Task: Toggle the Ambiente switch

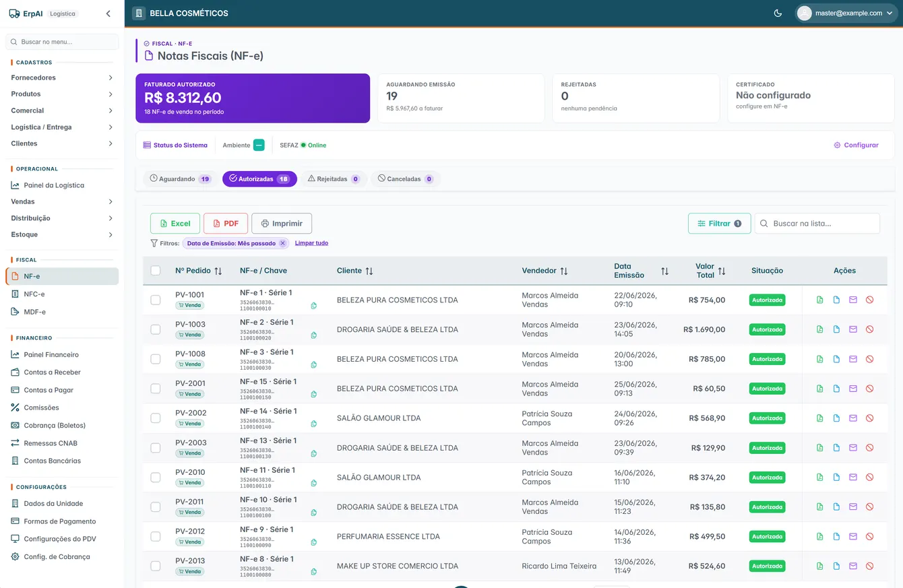Action: pos(259,145)
